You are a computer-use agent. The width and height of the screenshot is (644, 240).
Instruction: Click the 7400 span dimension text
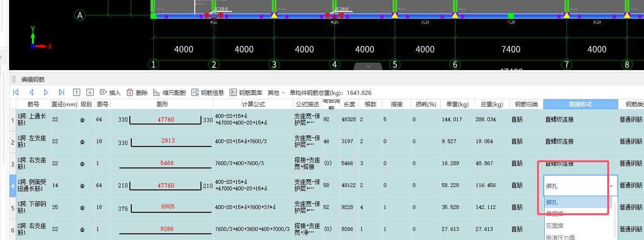click(510, 50)
